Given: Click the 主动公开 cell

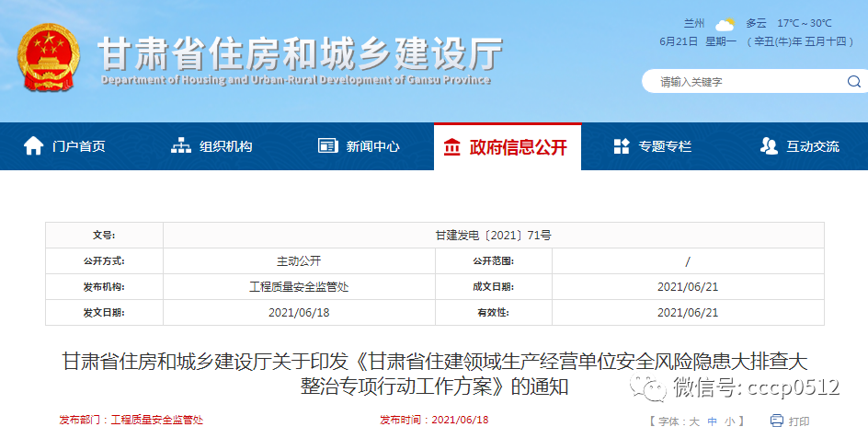Looking at the screenshot, I should coord(299,260).
